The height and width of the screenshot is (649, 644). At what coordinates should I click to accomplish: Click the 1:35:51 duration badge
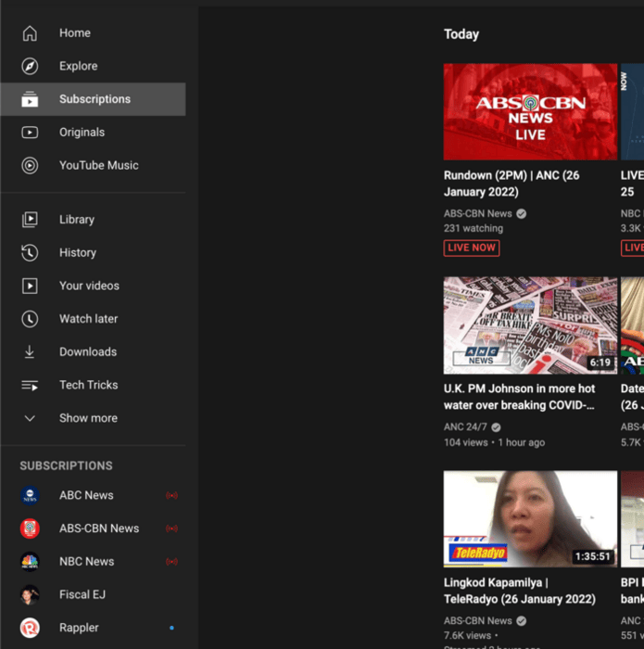coord(593,556)
